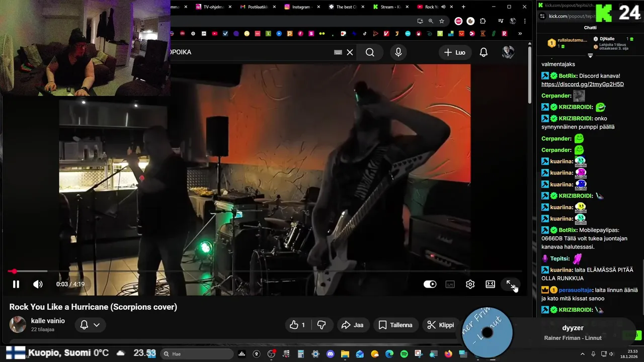Open a new browser tab with plus
644x362 pixels.
click(x=463, y=7)
